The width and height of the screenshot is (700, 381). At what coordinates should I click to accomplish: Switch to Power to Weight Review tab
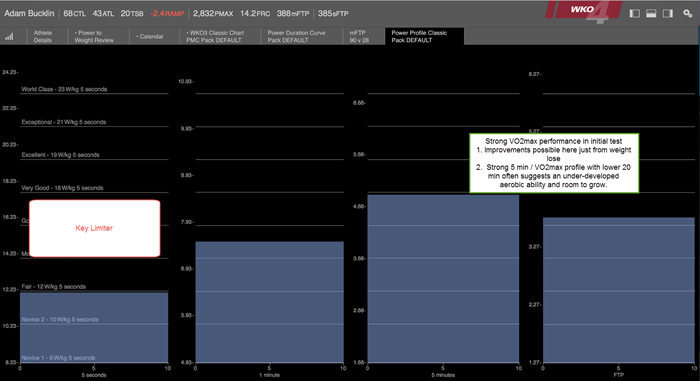coord(94,36)
